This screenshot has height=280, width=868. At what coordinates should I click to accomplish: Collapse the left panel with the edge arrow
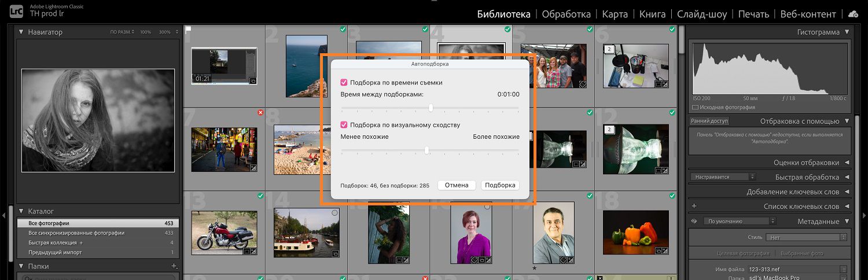pos(5,215)
